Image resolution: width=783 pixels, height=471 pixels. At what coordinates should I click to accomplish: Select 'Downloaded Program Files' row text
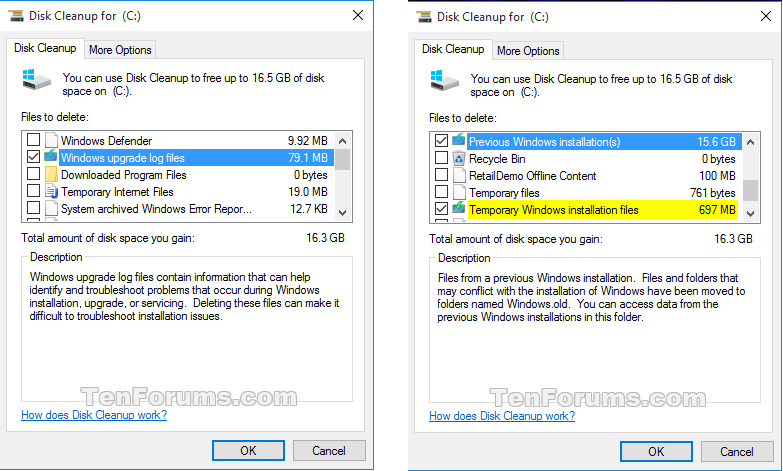point(123,175)
